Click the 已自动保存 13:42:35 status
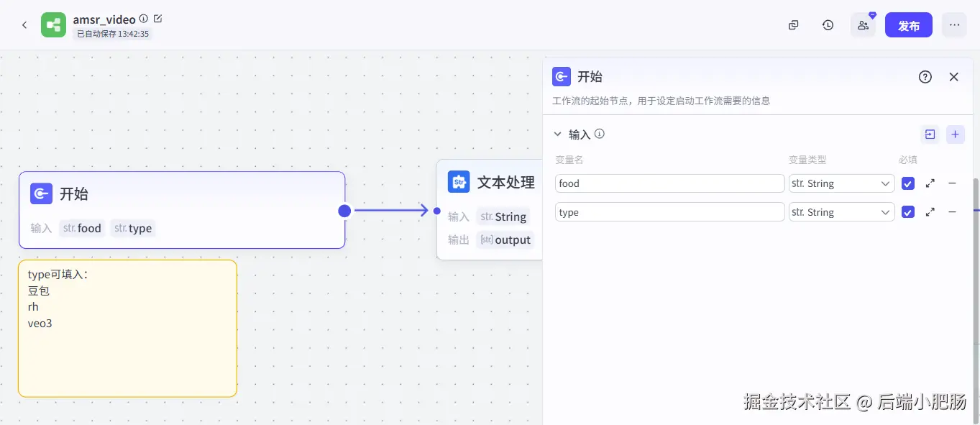Image resolution: width=980 pixels, height=425 pixels. pyautogui.click(x=113, y=34)
